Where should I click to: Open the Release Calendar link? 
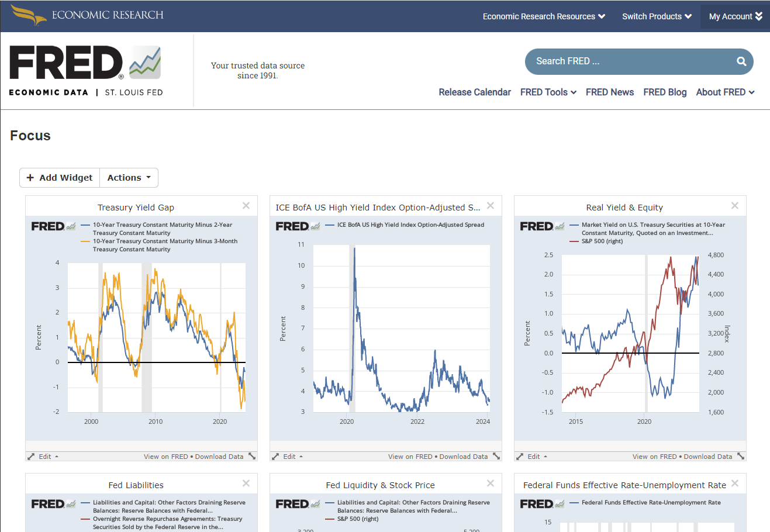click(474, 92)
